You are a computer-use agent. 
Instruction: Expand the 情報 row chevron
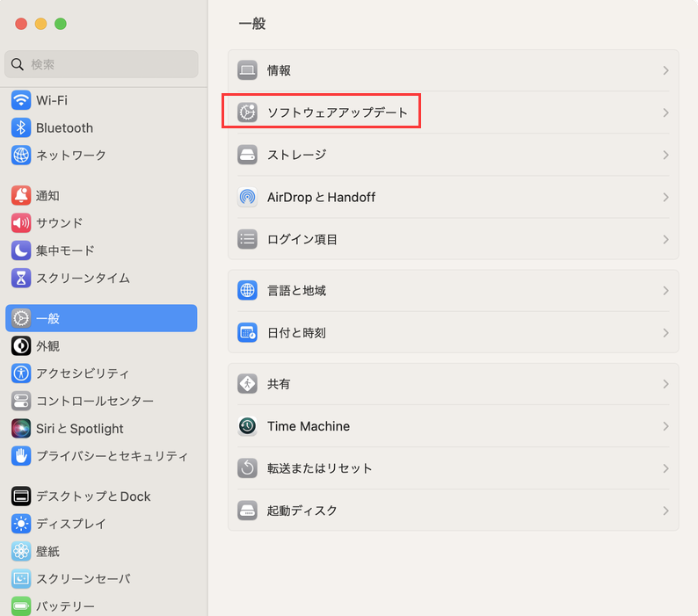(x=665, y=70)
